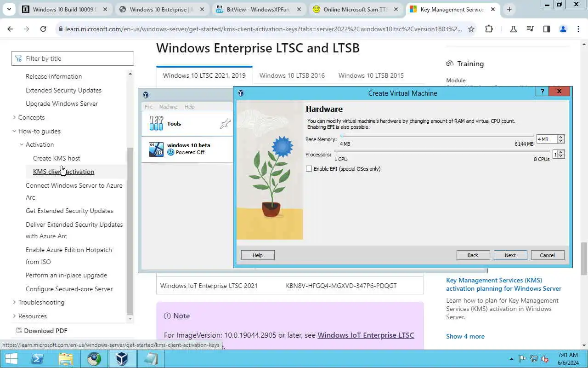The image size is (588, 368).
Task: Click the Chrome labs flask icon
Action: (x=514, y=29)
